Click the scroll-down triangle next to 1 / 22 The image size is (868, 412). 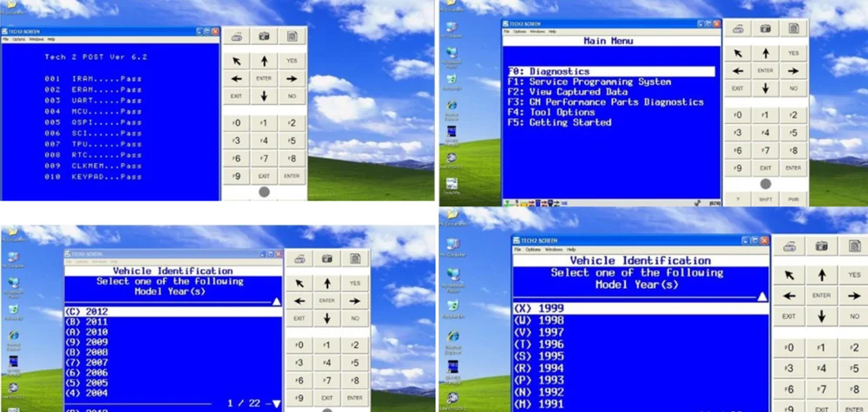[x=276, y=403]
